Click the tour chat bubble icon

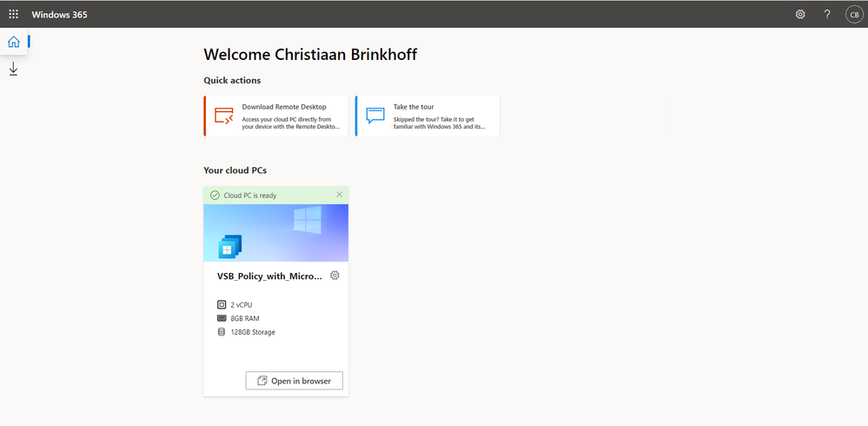375,116
